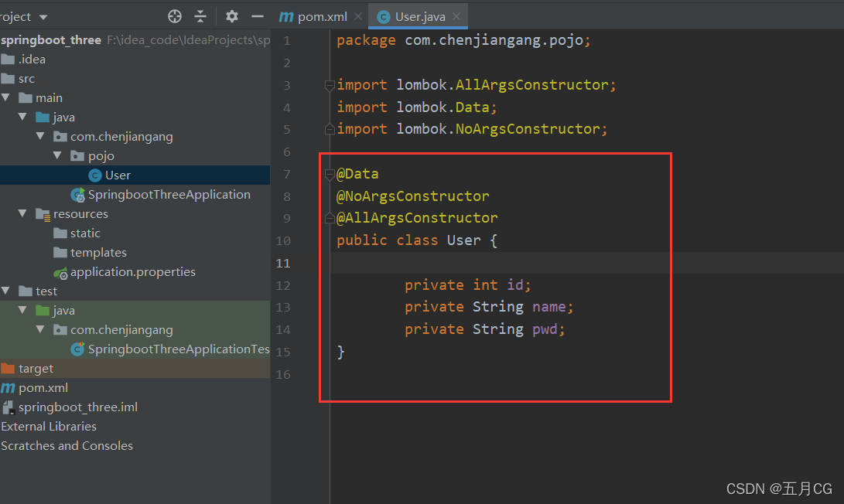Click 'import lombok.Data;' line
The width and height of the screenshot is (844, 504).
point(417,107)
